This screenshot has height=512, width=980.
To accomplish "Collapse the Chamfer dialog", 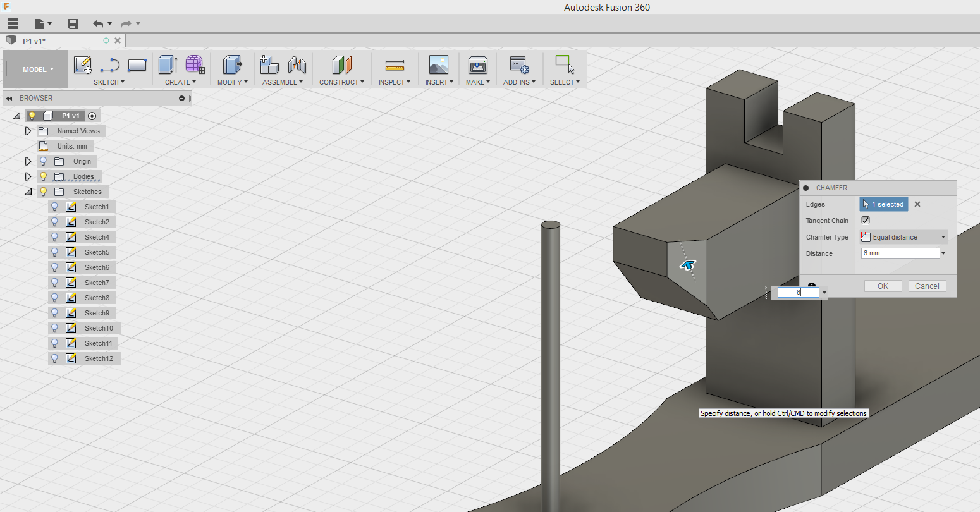I will click(x=806, y=188).
